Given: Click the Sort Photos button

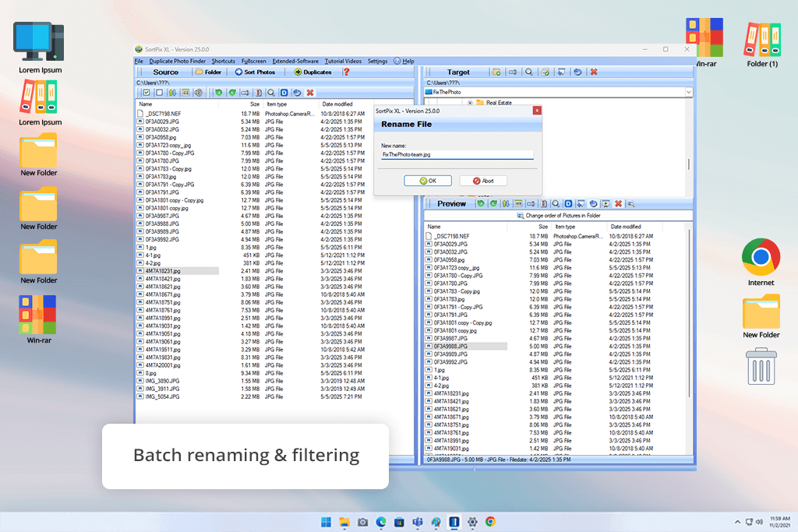Looking at the screenshot, I should 255,72.
